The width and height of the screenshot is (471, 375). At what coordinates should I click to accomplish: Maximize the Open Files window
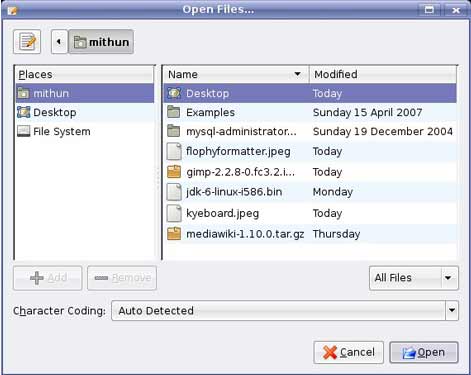point(429,10)
